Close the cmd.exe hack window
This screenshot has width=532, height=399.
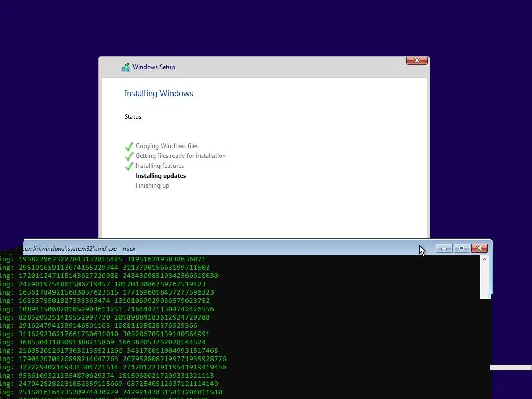pyautogui.click(x=479, y=248)
